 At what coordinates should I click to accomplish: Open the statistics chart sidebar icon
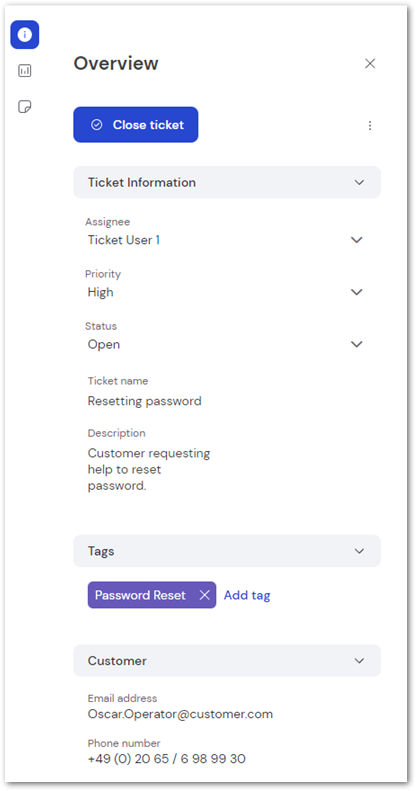click(x=25, y=71)
